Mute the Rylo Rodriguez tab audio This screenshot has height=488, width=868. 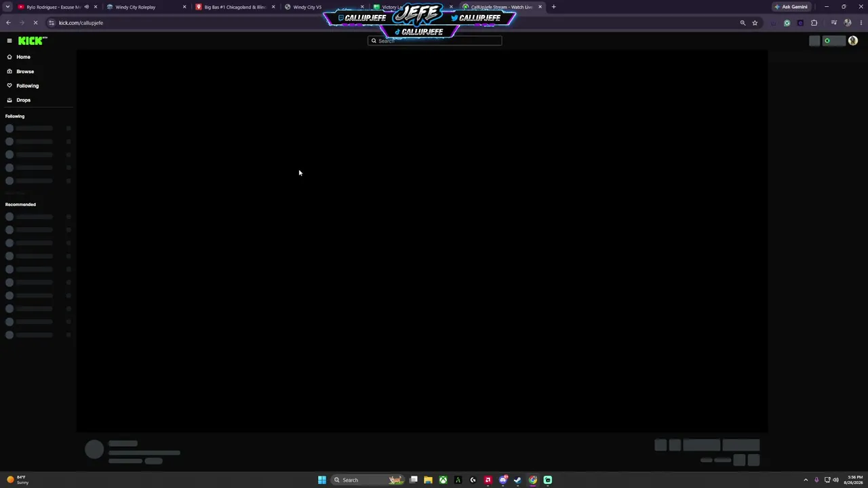[x=86, y=7]
